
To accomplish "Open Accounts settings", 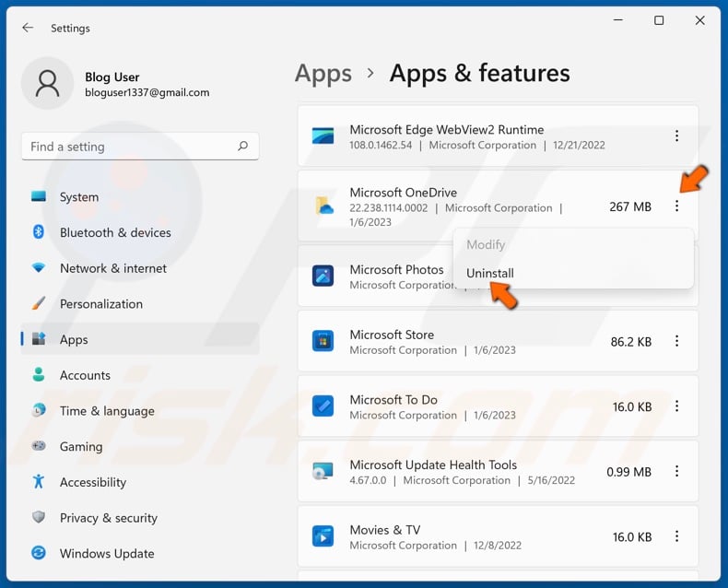I will coord(140,375).
